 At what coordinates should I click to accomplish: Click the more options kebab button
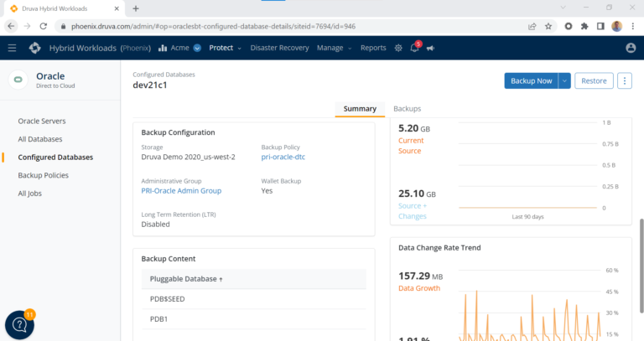click(x=625, y=80)
